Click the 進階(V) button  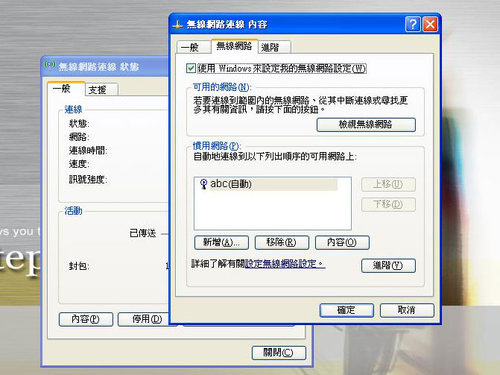point(388,266)
